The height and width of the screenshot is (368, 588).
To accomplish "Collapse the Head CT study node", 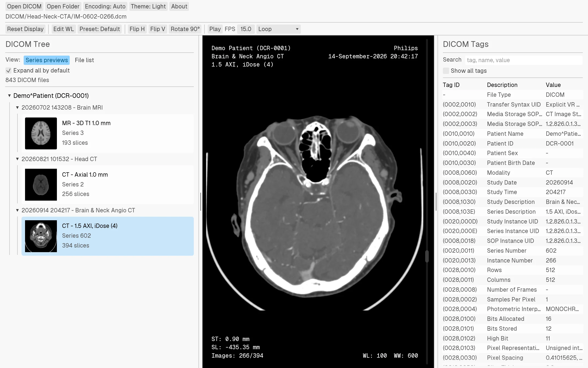I will (x=17, y=159).
